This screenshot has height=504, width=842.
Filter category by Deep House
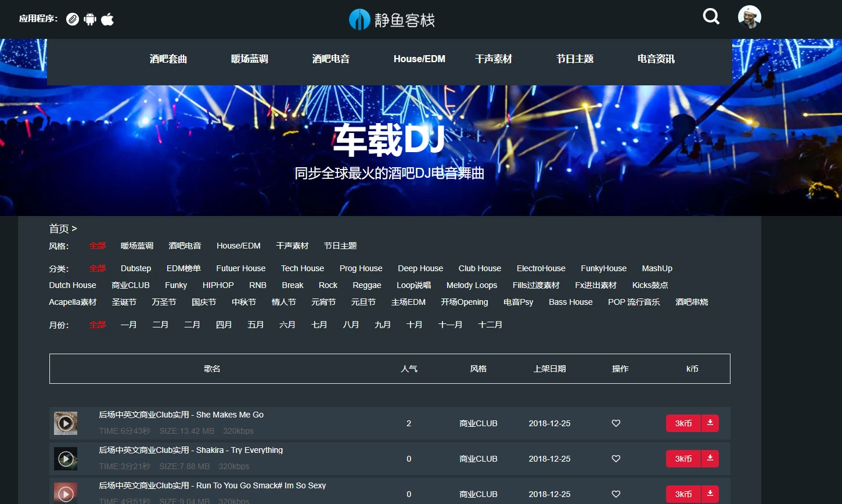(420, 268)
